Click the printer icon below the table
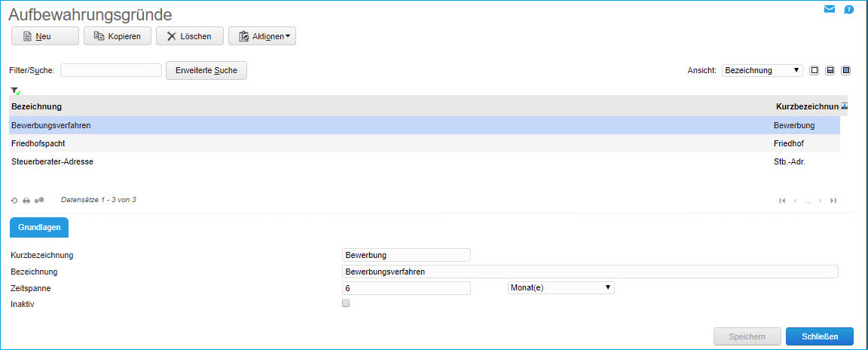 26,201
